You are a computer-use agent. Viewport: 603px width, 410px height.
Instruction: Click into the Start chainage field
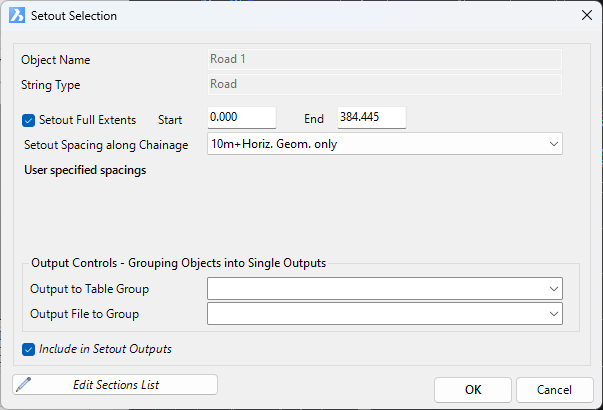click(x=242, y=117)
